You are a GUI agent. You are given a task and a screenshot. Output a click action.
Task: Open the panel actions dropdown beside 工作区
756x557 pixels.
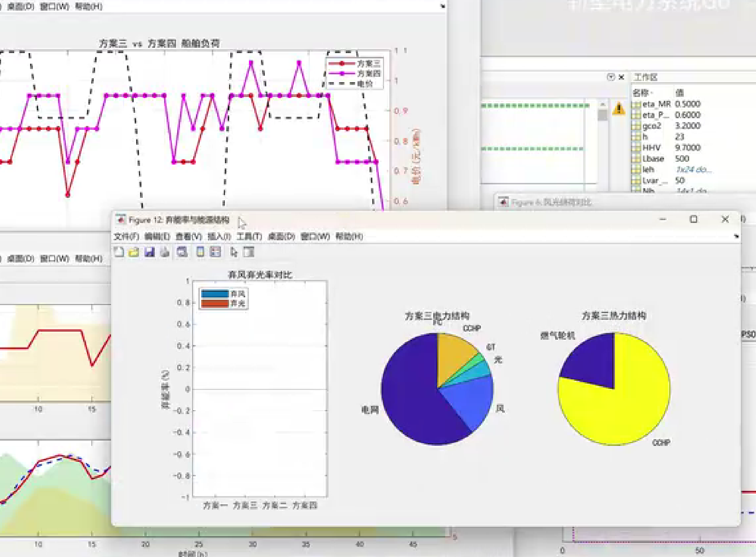pyautogui.click(x=610, y=77)
